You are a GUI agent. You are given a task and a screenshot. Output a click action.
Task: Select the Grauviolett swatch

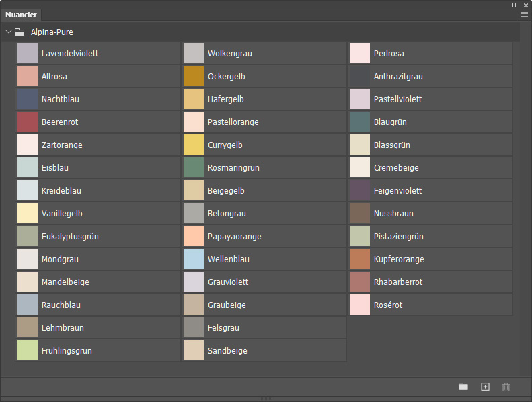pos(194,282)
